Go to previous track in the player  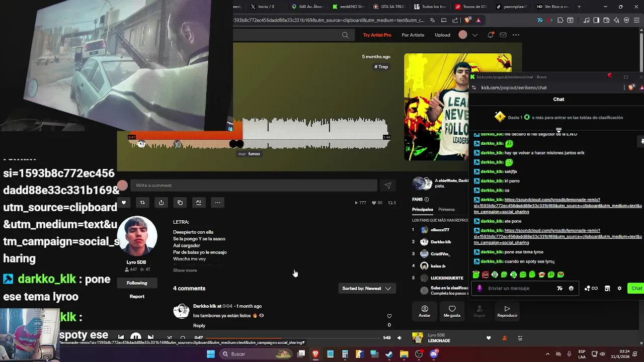point(121,337)
